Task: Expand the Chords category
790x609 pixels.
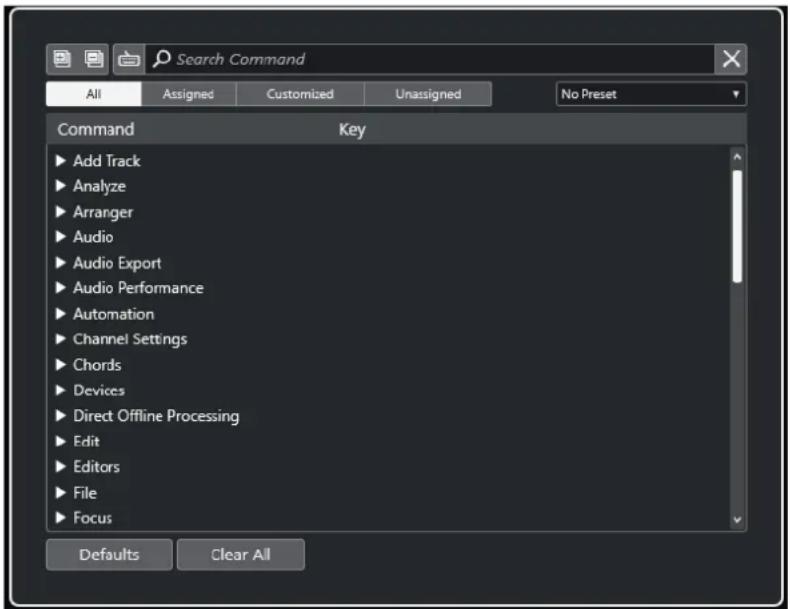Action: tap(61, 365)
